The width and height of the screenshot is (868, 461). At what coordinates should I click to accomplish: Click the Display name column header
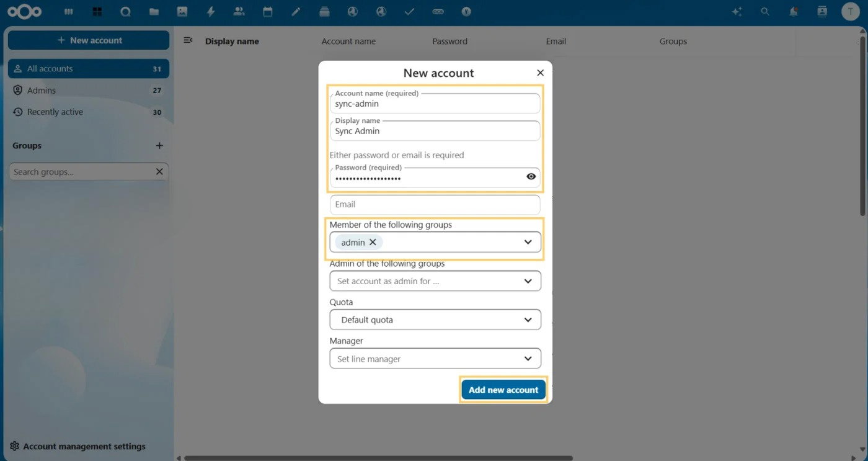tap(232, 42)
